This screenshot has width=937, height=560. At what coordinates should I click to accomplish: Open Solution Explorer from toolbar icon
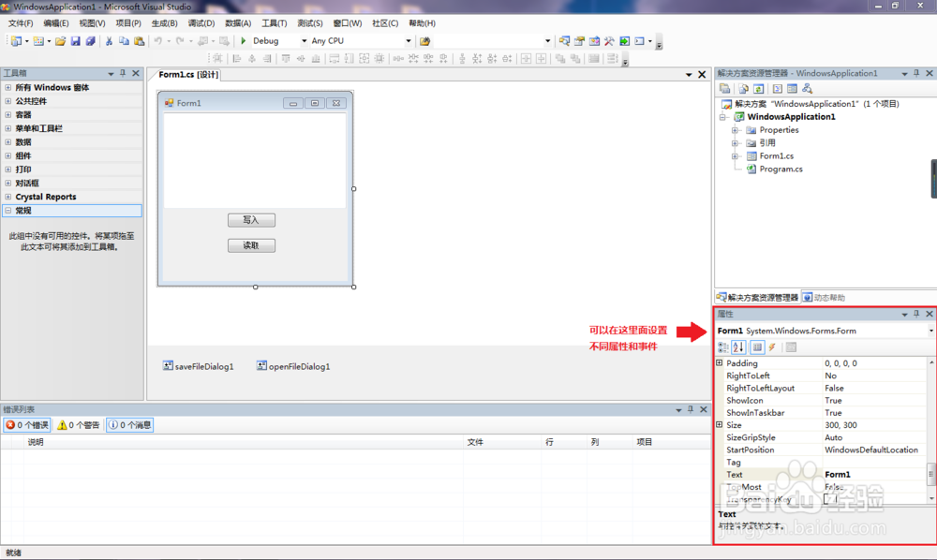(x=564, y=40)
